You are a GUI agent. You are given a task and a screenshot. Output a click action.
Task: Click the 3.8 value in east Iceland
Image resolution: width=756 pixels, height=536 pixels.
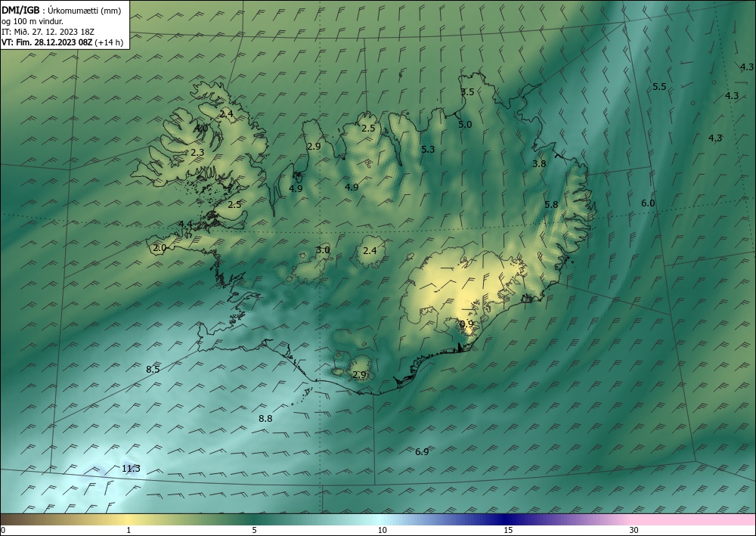coord(540,164)
